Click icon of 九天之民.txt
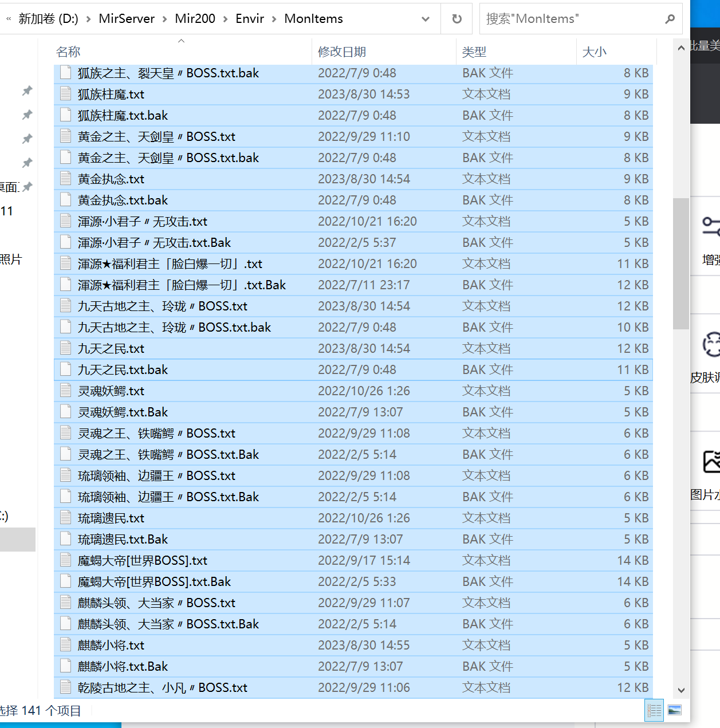 coord(66,348)
